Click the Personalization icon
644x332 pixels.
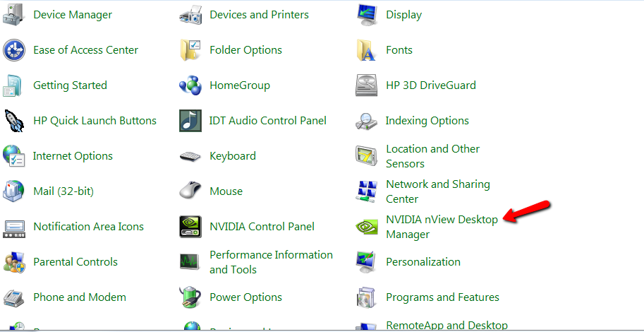click(367, 262)
